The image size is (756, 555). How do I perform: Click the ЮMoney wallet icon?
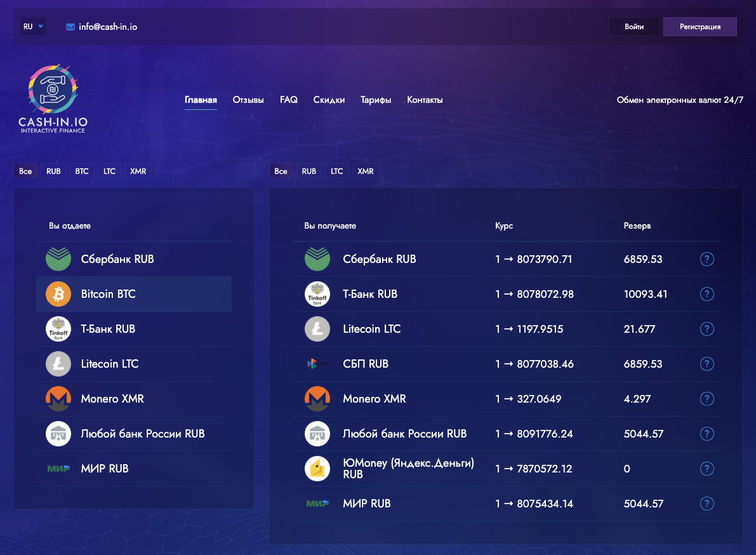tap(317, 469)
